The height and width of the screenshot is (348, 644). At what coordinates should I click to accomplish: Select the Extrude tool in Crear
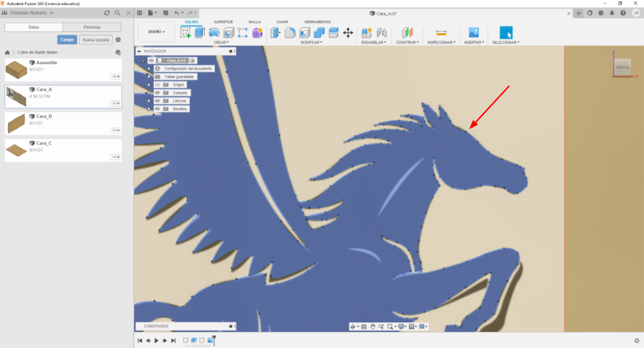pos(200,33)
